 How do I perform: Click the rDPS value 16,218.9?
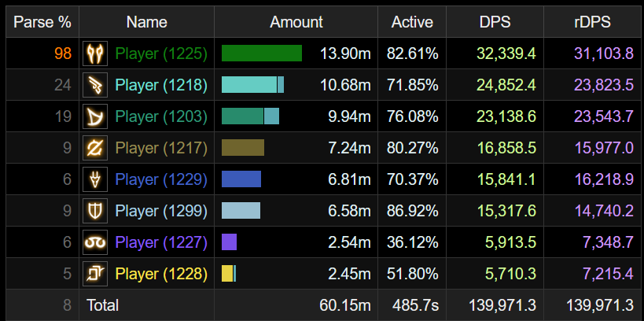[x=604, y=179]
